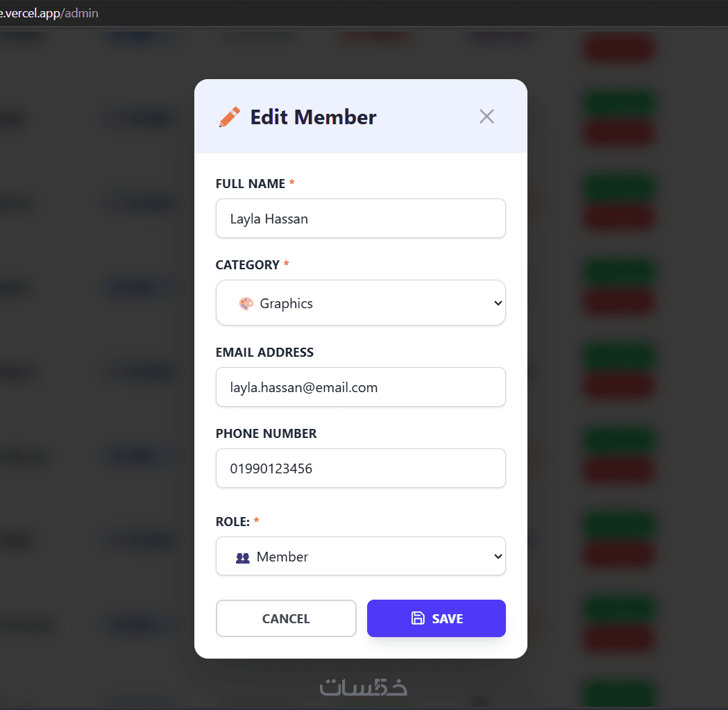Click the Save button label text

coord(448,618)
